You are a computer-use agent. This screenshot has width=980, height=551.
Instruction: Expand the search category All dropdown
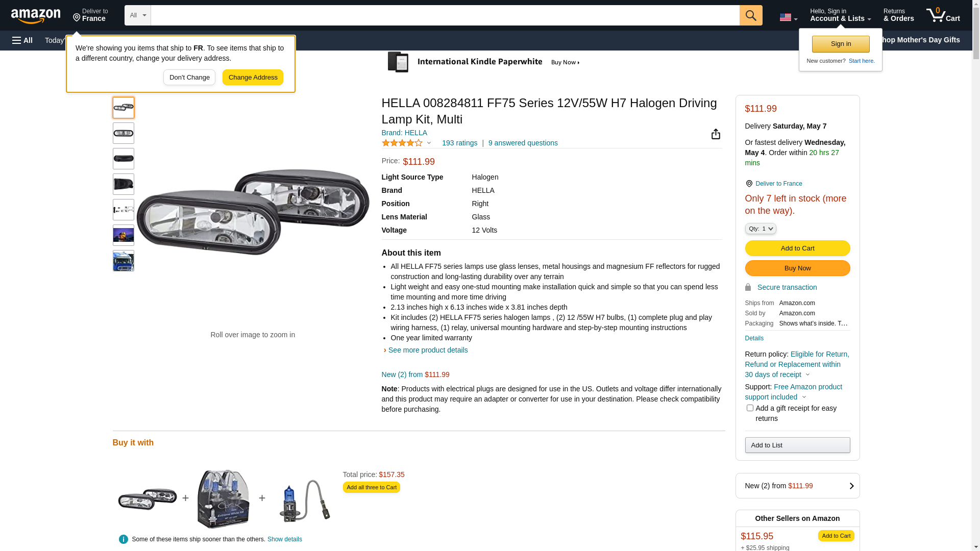[x=137, y=15]
